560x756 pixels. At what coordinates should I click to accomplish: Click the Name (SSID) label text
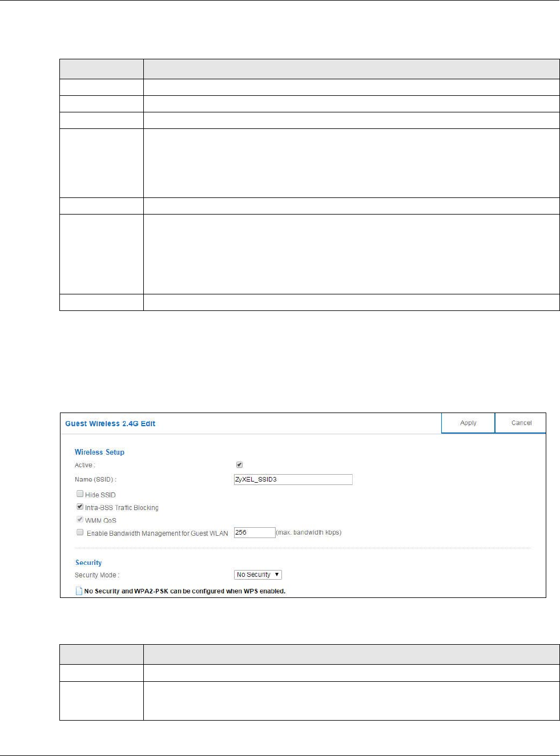(x=95, y=479)
